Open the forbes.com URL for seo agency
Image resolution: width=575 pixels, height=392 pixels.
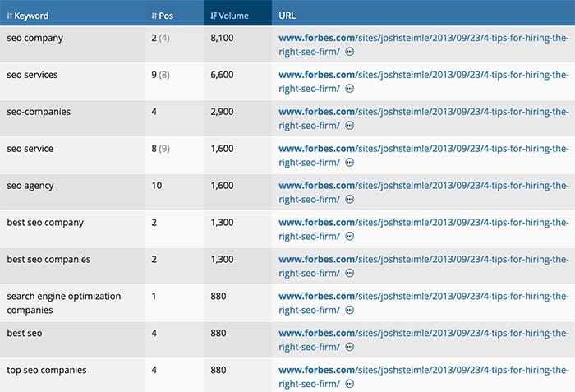(x=424, y=192)
